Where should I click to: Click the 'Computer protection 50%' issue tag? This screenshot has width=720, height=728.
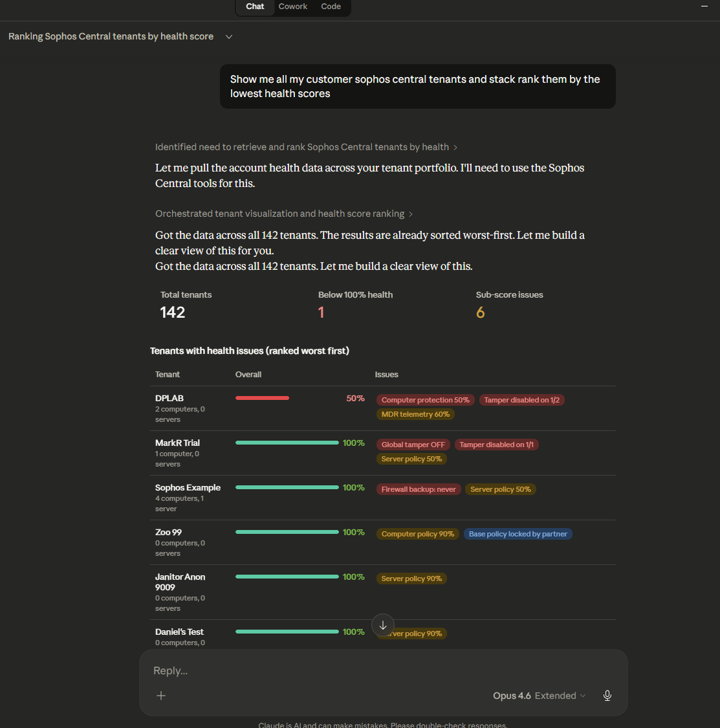425,400
